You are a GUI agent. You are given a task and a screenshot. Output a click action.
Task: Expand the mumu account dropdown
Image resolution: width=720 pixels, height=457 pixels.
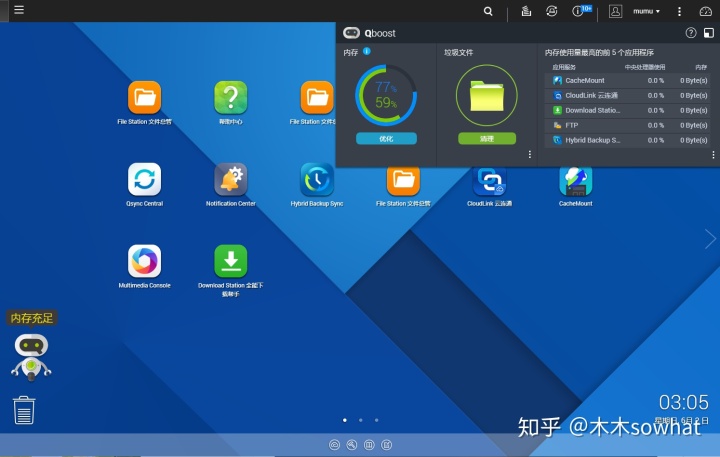(x=646, y=11)
